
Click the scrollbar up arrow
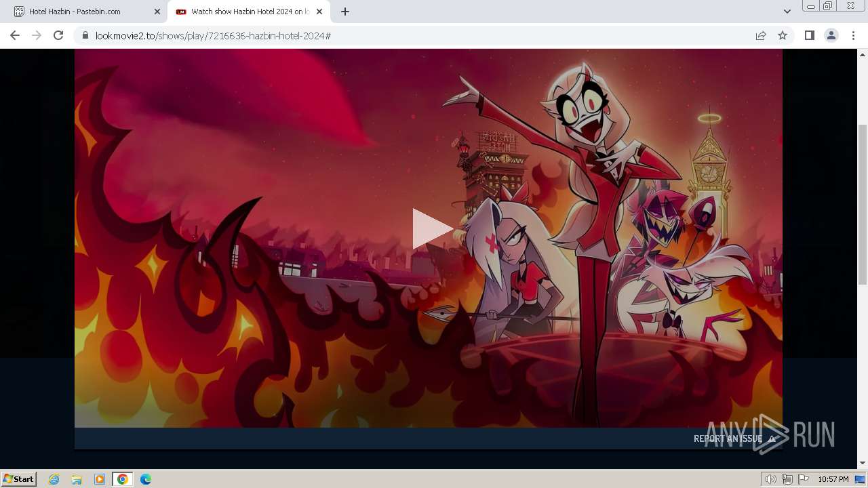pyautogui.click(x=863, y=54)
